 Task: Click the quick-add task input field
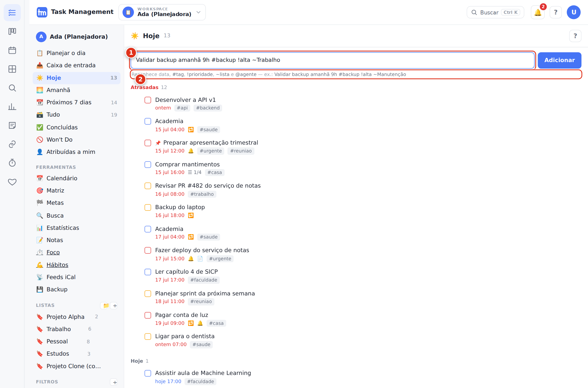[332, 60]
